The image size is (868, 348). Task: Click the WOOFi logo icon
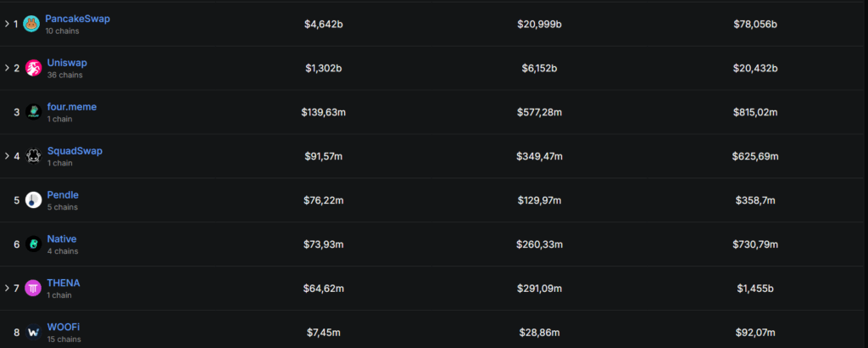[33, 332]
